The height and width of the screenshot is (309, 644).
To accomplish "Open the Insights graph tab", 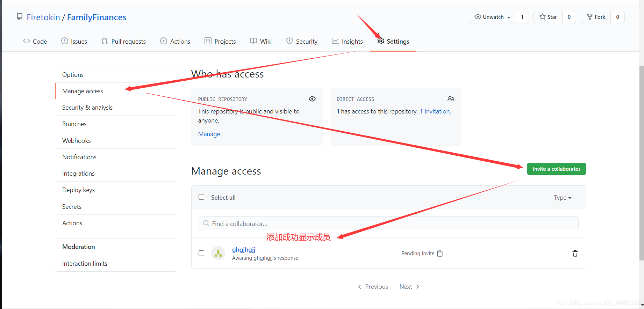I will point(347,42).
